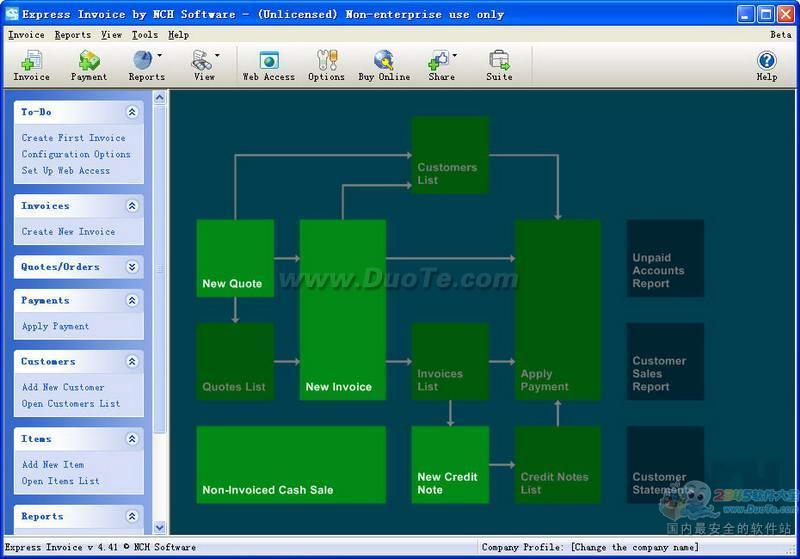Viewport: 800px width, 559px height.
Task: Click the View binoculars icon
Action: pos(201,60)
